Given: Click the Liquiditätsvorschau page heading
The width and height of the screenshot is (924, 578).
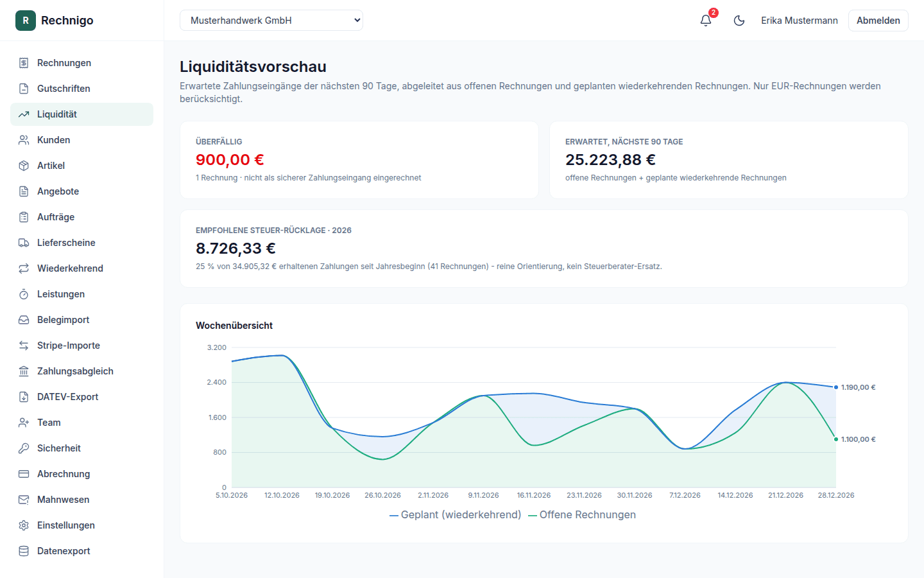Looking at the screenshot, I should [253, 67].
